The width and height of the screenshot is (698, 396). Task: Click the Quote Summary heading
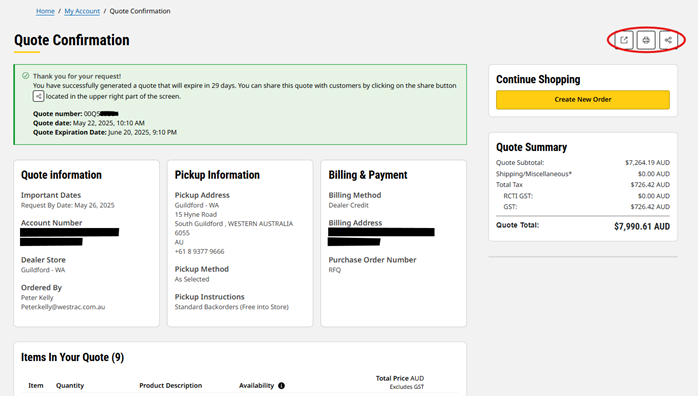532,147
